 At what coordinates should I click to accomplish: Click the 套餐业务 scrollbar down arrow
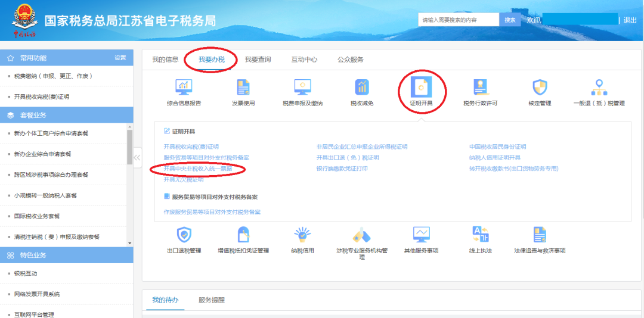(130, 244)
